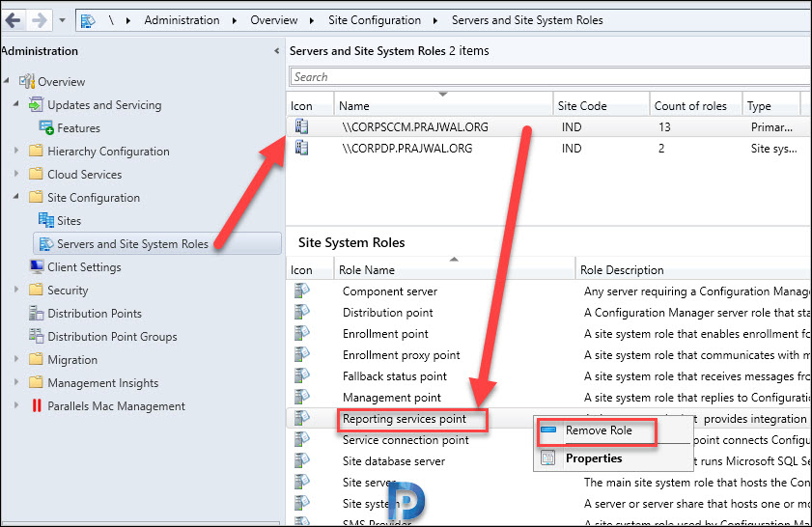Click the Client Settings monitor icon
Screen dimensions: 812x527
click(x=37, y=266)
